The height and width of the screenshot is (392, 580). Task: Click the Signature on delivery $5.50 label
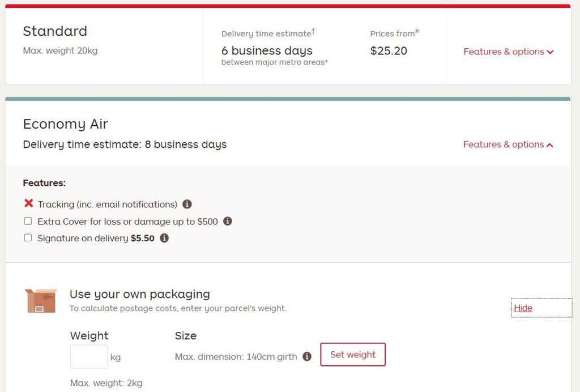[96, 238]
